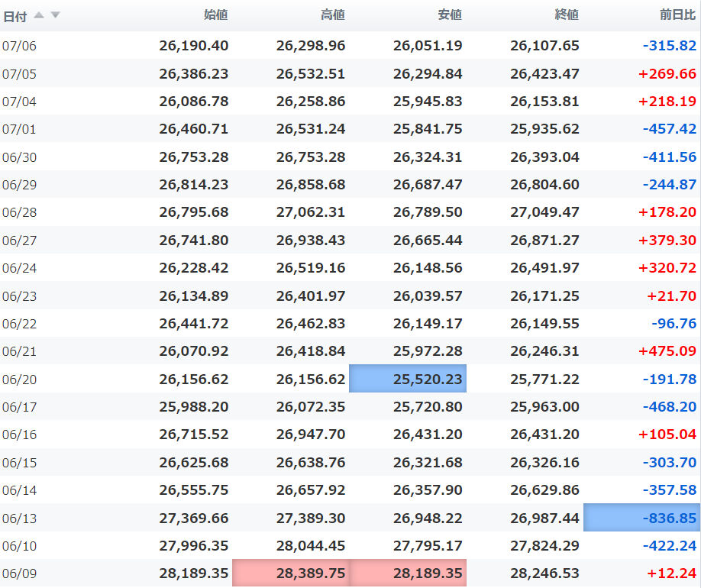This screenshot has width=701, height=588.
Task: Select highlighted change value -836.85
Action: coord(642,518)
